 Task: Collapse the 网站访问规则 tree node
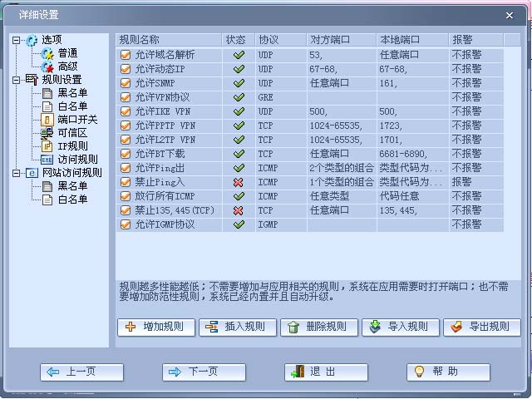point(16,174)
